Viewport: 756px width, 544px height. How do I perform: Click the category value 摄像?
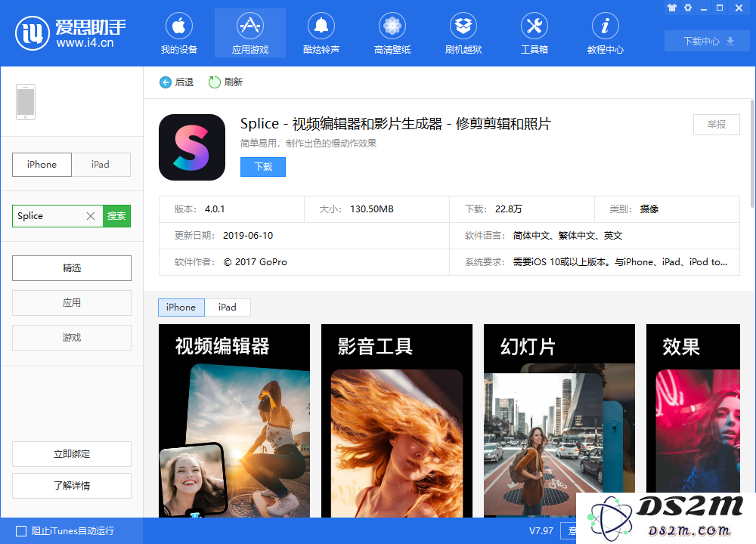coord(649,209)
